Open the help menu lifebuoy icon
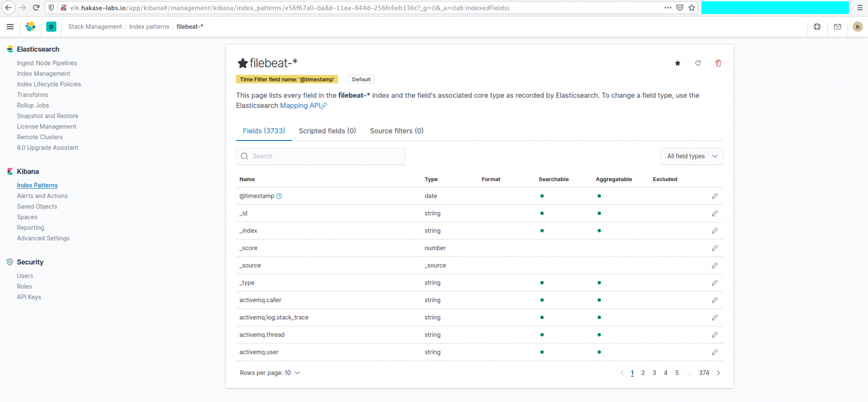Viewport: 868px width, 402px height. tap(817, 27)
